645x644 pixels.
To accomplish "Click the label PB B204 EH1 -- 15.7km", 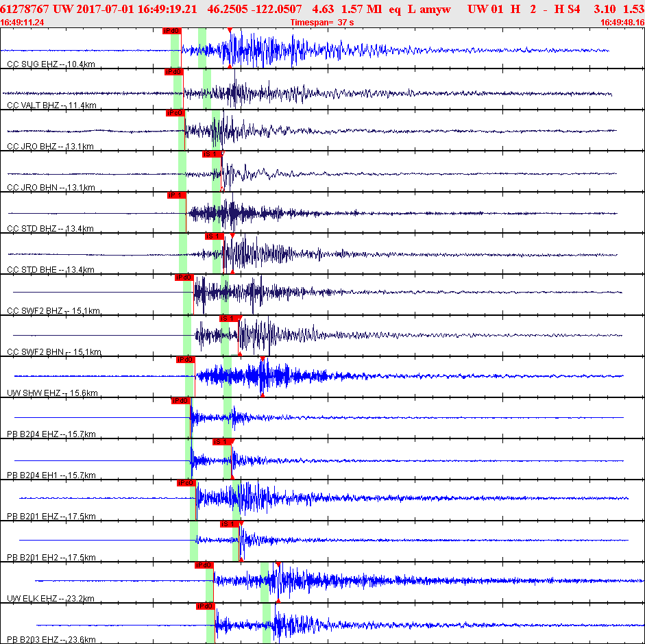I will [x=51, y=475].
